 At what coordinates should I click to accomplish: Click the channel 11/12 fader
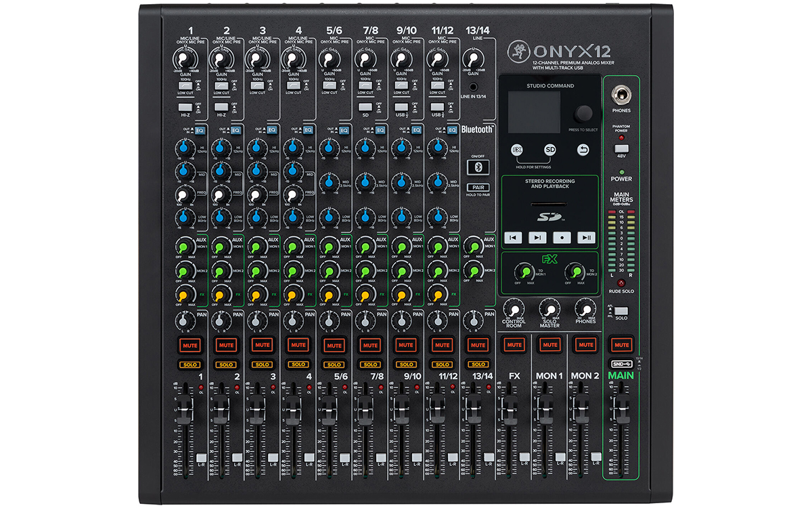click(x=436, y=408)
